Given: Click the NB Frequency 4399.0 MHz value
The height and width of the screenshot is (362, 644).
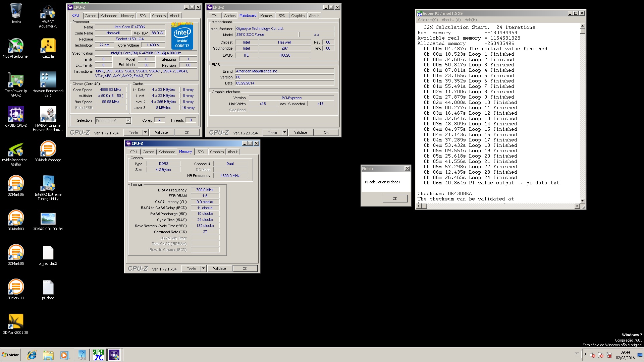Looking at the screenshot, I should coord(230,176).
